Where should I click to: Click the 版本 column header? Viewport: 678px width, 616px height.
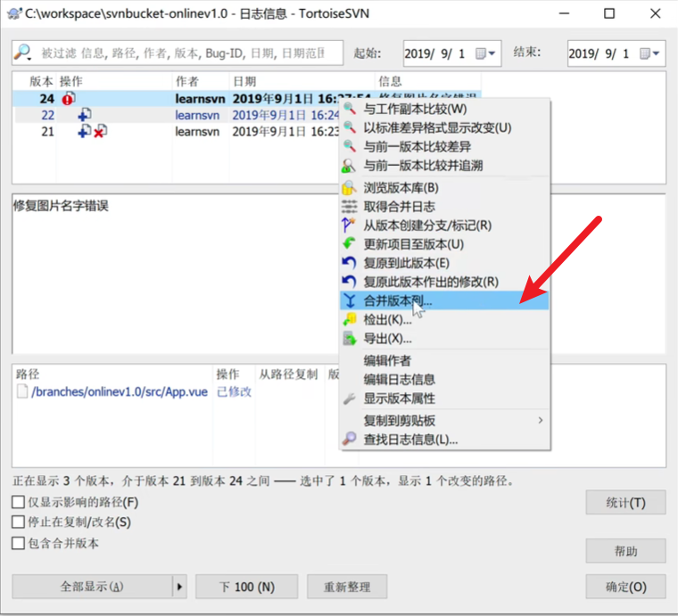[x=35, y=81]
